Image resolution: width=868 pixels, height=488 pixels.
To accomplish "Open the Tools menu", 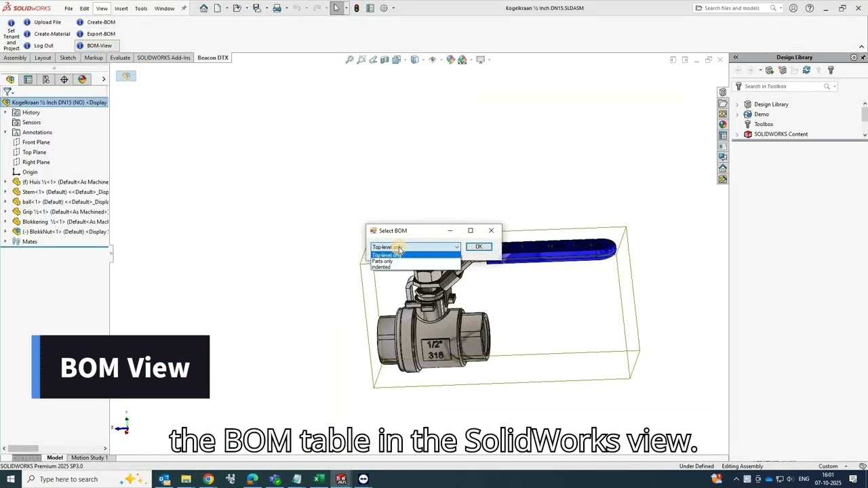I will (x=141, y=8).
